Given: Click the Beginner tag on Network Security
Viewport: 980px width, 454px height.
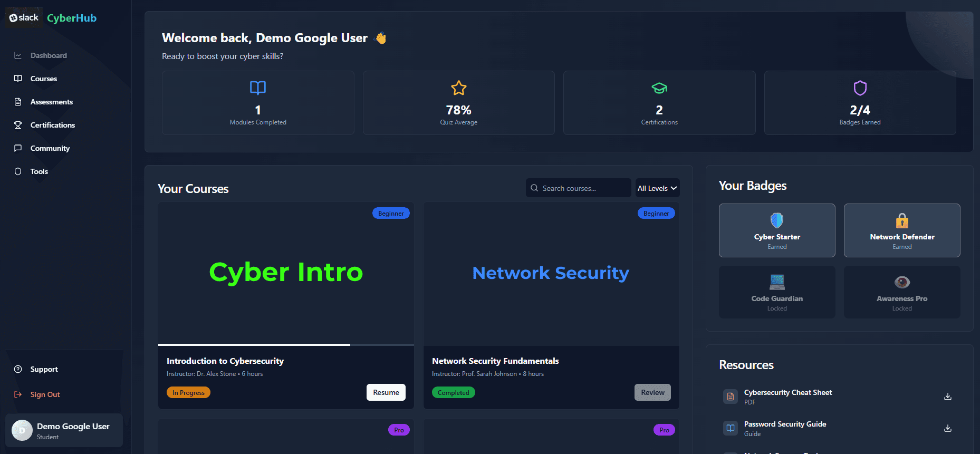Looking at the screenshot, I should coord(656,214).
